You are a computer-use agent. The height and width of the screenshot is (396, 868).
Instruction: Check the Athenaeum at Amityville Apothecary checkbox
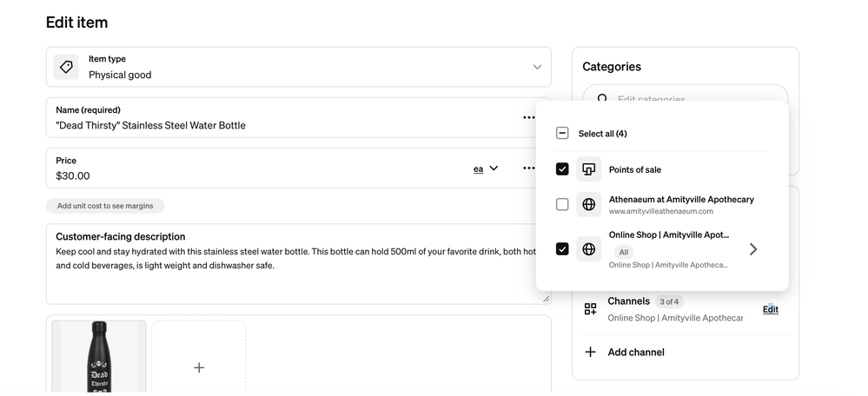(562, 204)
